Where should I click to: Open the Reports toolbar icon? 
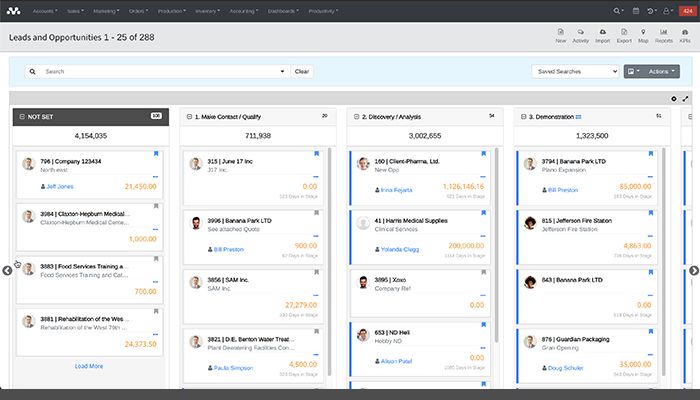[663, 36]
